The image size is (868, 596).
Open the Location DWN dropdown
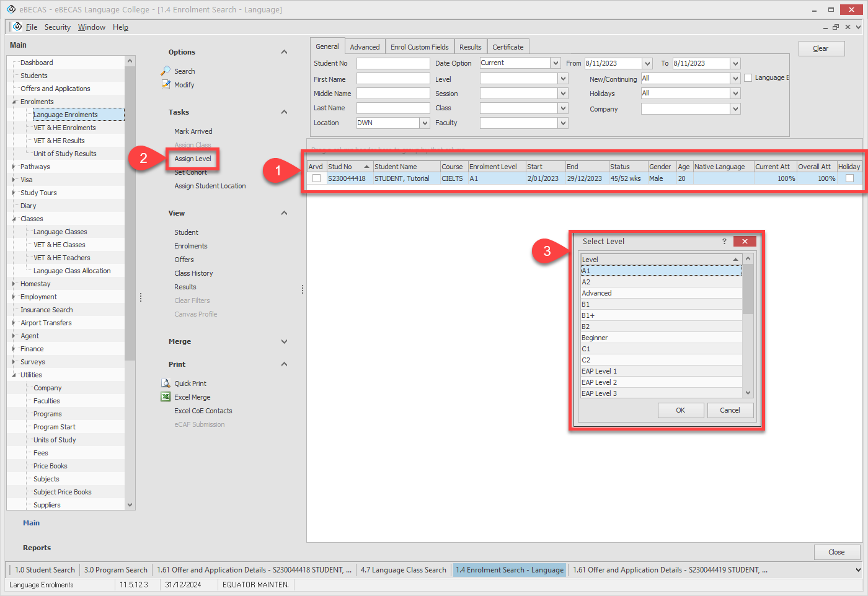coord(425,123)
